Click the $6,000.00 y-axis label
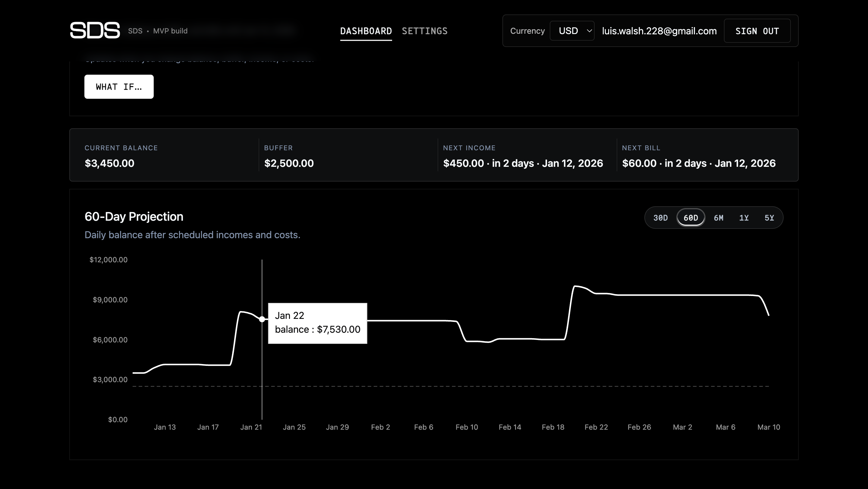868x489 pixels. 110,340
